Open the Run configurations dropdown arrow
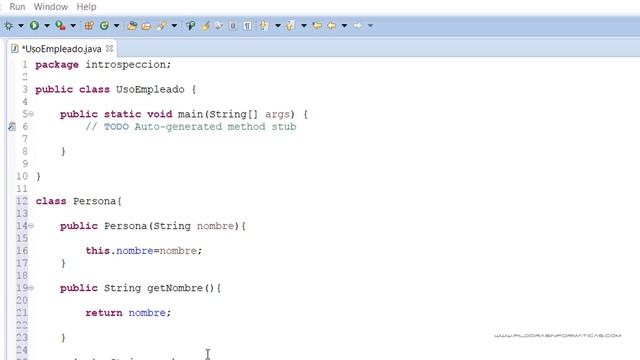Viewport: 640px width, 360px height. [x=47, y=26]
